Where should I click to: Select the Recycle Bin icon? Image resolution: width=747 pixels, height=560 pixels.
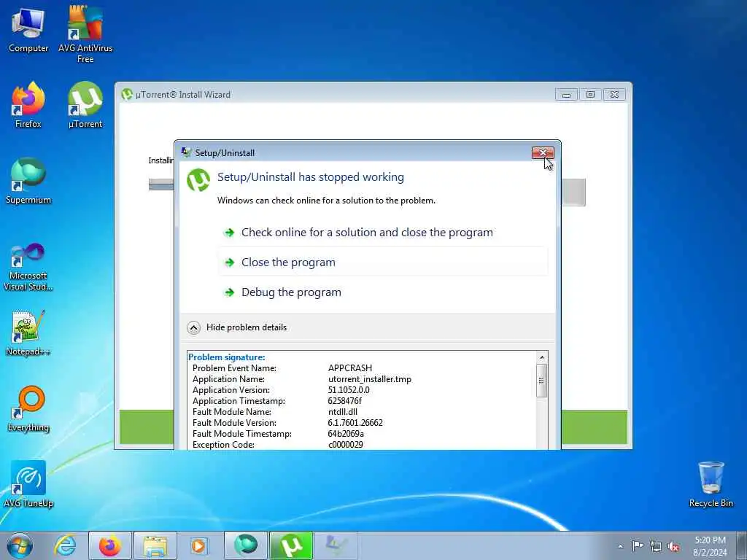[711, 484]
